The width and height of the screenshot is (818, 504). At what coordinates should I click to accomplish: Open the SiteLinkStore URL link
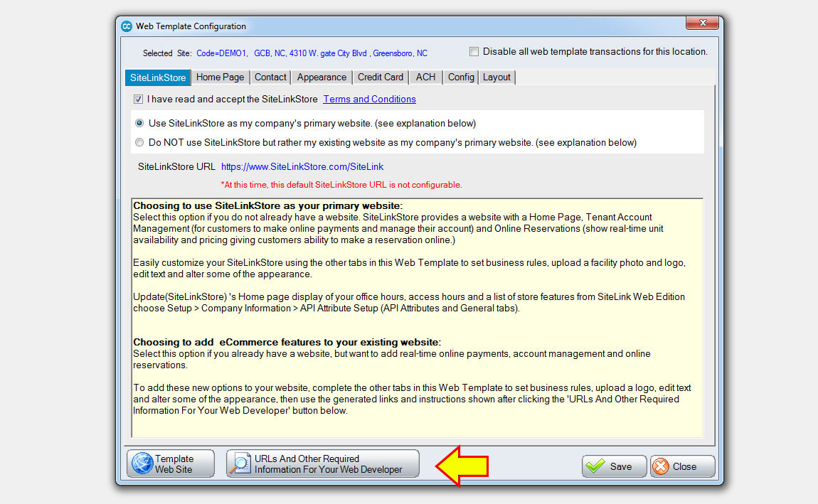302,167
